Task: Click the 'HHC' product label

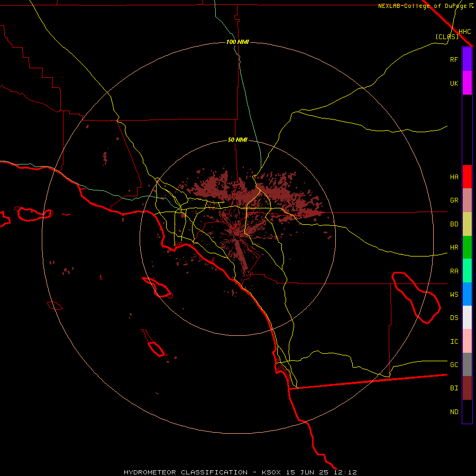Action: coord(464,32)
